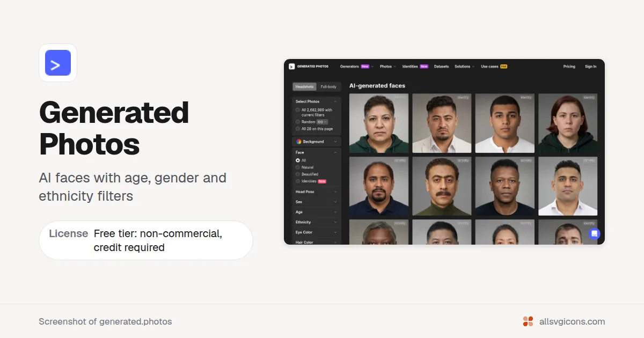Switch to the Full-body tab
The height and width of the screenshot is (338, 644).
328,86
